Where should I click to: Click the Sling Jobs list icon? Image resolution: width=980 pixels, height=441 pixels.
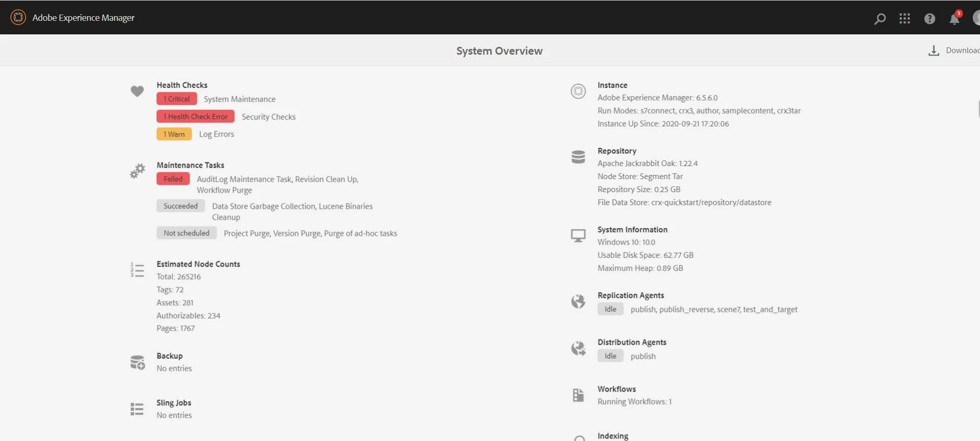click(137, 409)
